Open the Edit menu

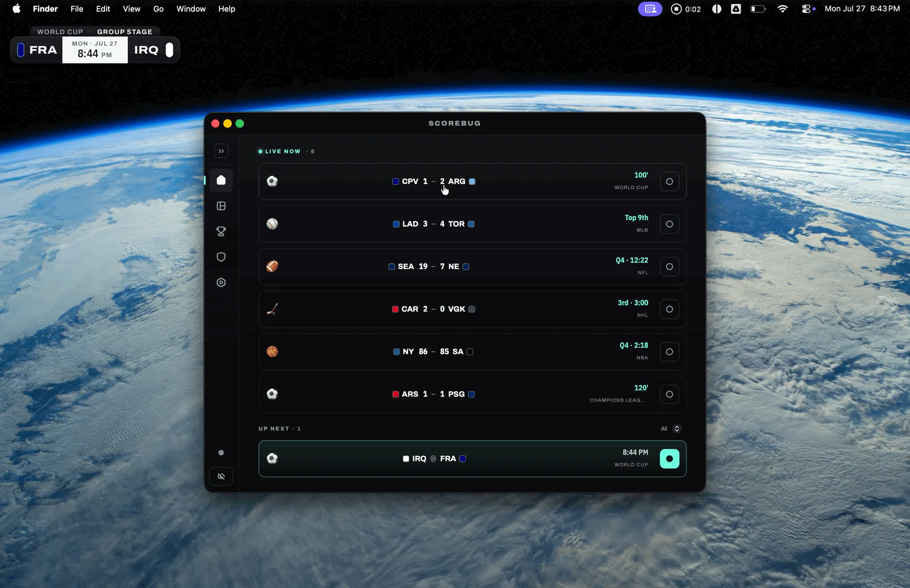pos(103,9)
